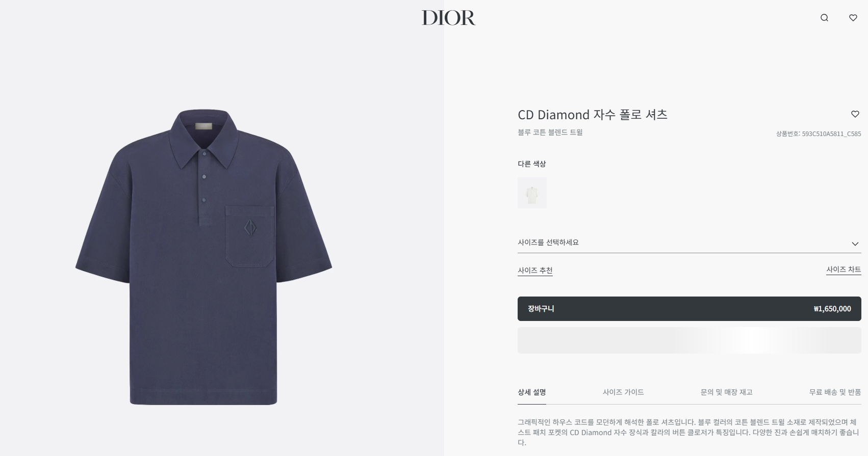Open the search magnifier icon
The height and width of the screenshot is (456, 868).
[824, 18]
